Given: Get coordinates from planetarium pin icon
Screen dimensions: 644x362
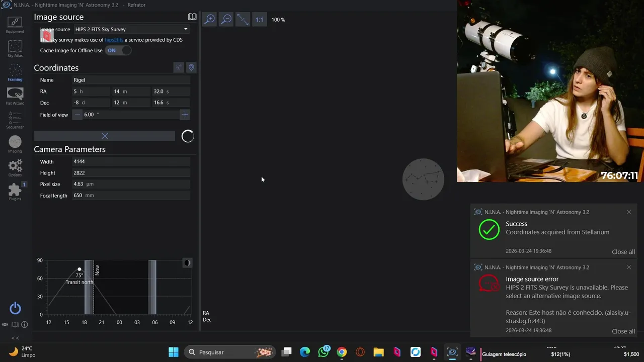Looking at the screenshot, I should 191,67.
